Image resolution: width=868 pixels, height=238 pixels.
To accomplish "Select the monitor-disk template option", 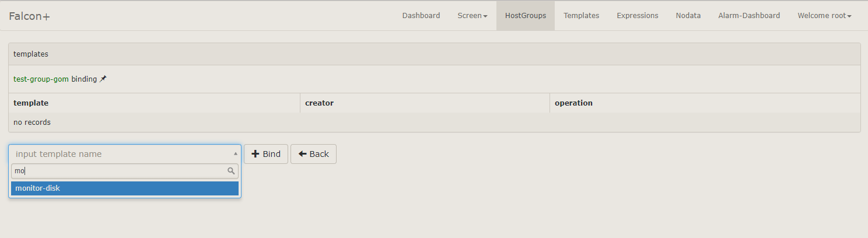I will click(124, 188).
